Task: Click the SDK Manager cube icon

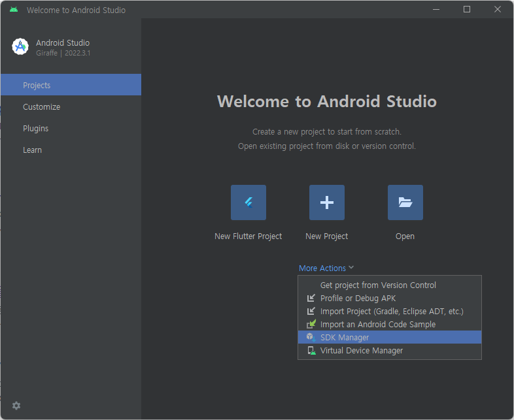Action: click(x=311, y=337)
